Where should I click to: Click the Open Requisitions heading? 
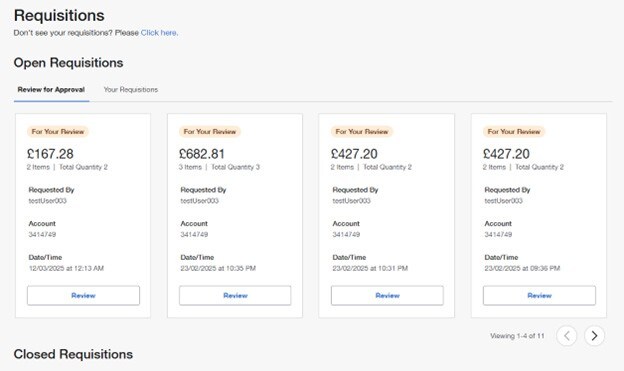[68, 62]
